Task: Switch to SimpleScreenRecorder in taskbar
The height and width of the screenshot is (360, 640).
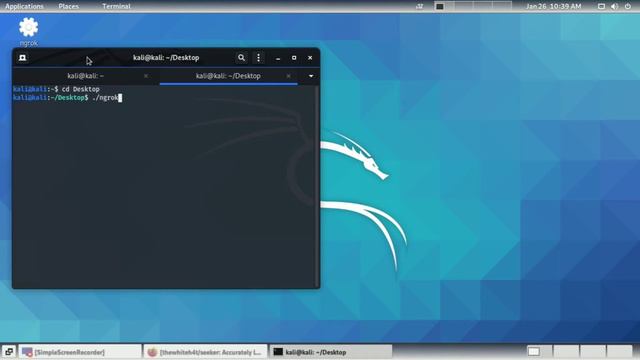Action: (80, 352)
